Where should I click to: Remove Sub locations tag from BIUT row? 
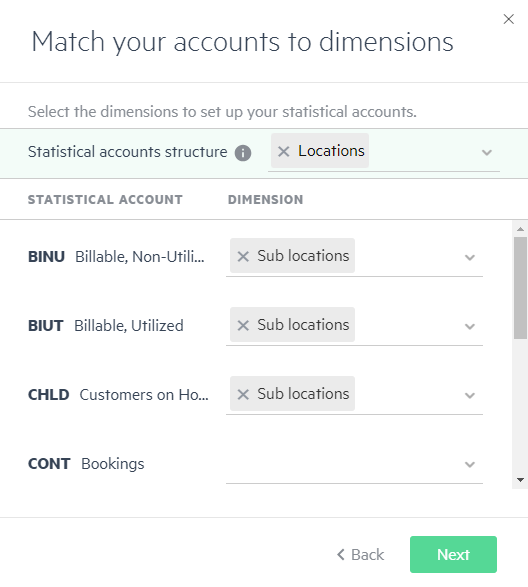(243, 325)
